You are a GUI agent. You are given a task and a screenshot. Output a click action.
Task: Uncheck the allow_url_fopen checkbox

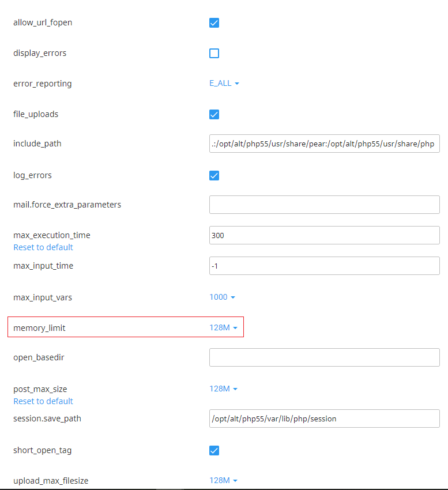pos(214,23)
